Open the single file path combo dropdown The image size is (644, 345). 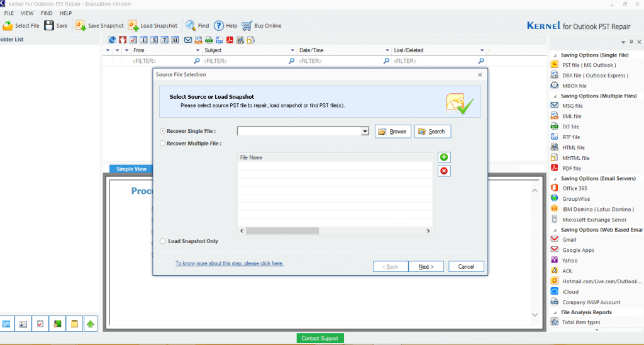365,131
